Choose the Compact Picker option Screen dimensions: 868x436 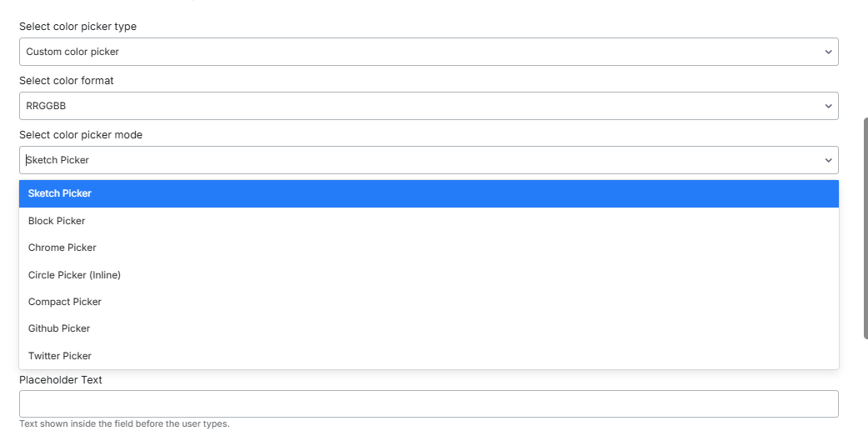tap(65, 302)
